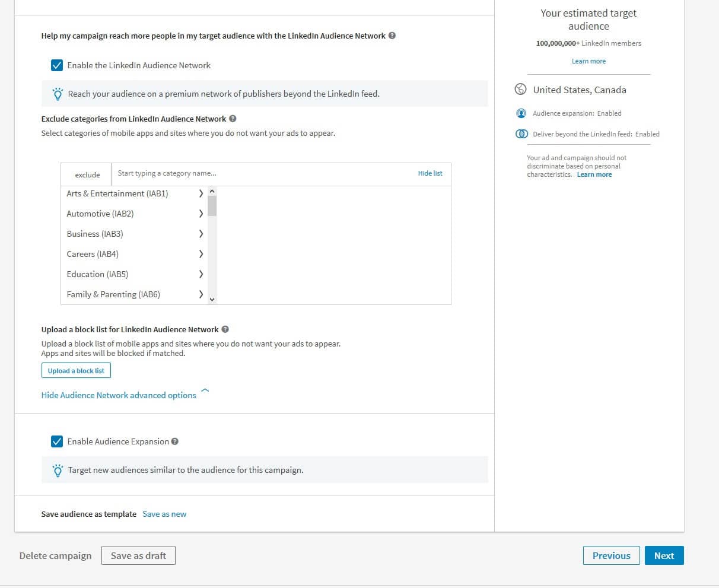Save audience template using Save as new
The height and width of the screenshot is (588, 719).
164,514
